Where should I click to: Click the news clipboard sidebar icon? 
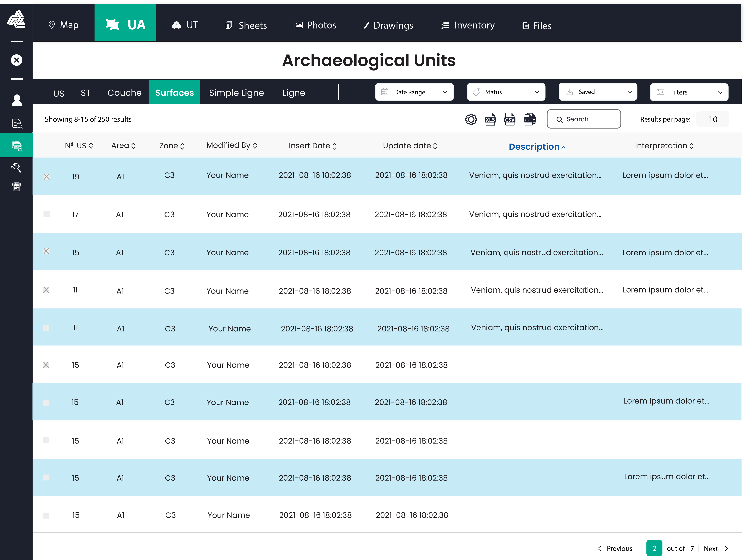(x=17, y=187)
